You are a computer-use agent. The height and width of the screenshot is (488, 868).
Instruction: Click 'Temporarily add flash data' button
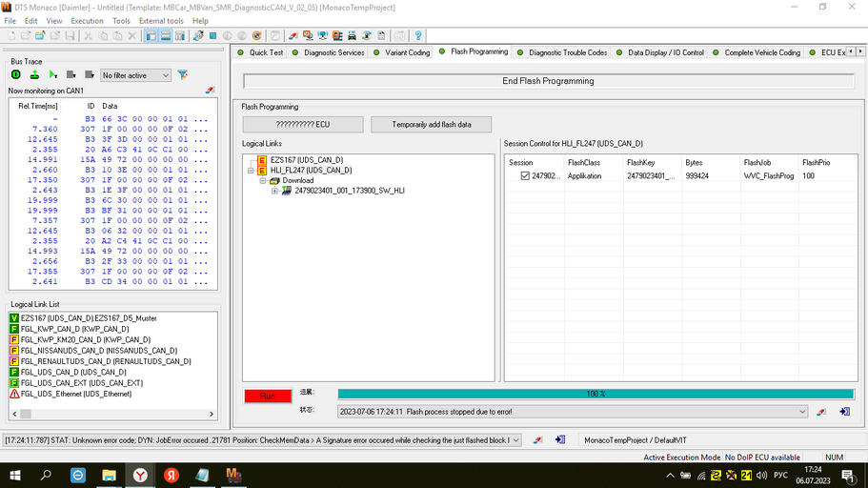tap(432, 125)
